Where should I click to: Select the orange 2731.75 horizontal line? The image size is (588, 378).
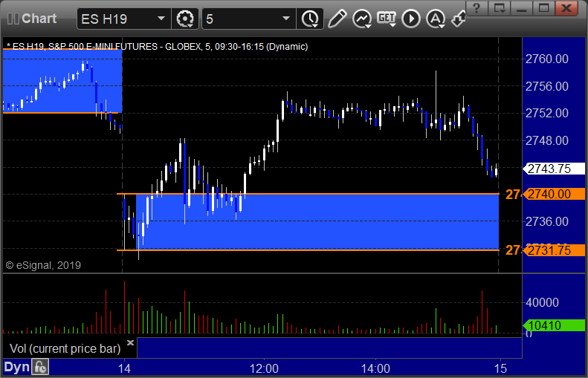click(x=308, y=250)
